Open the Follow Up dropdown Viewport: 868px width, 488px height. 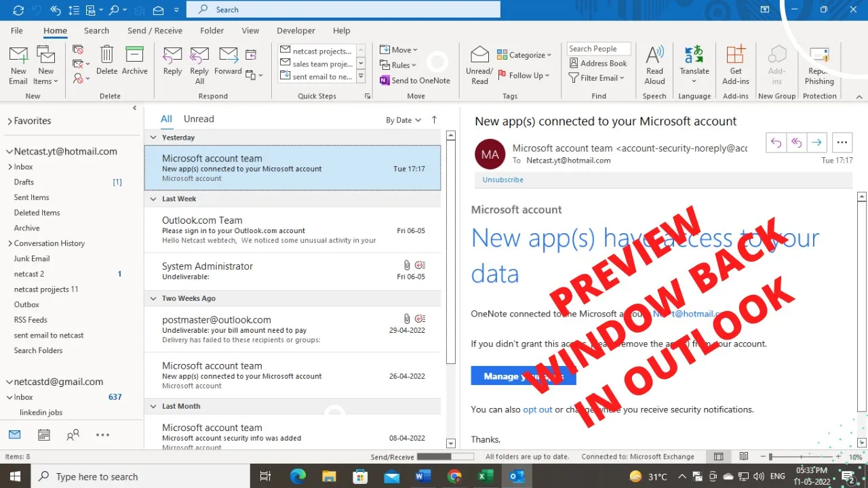pos(524,75)
